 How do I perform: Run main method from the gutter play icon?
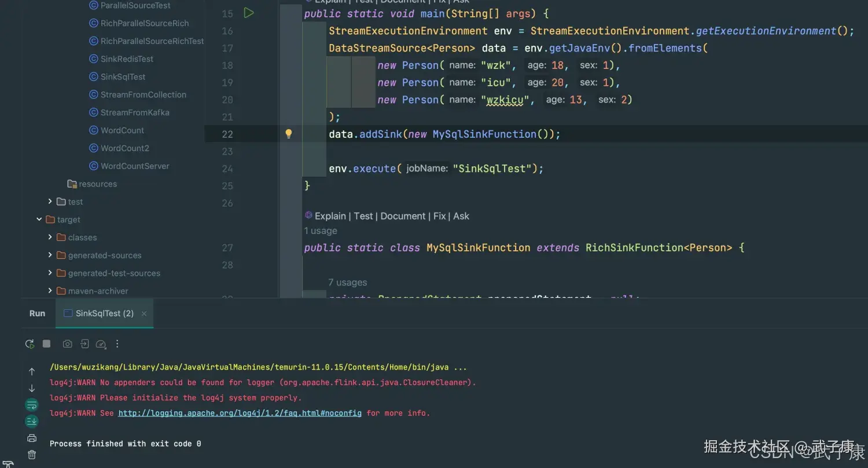tap(249, 13)
